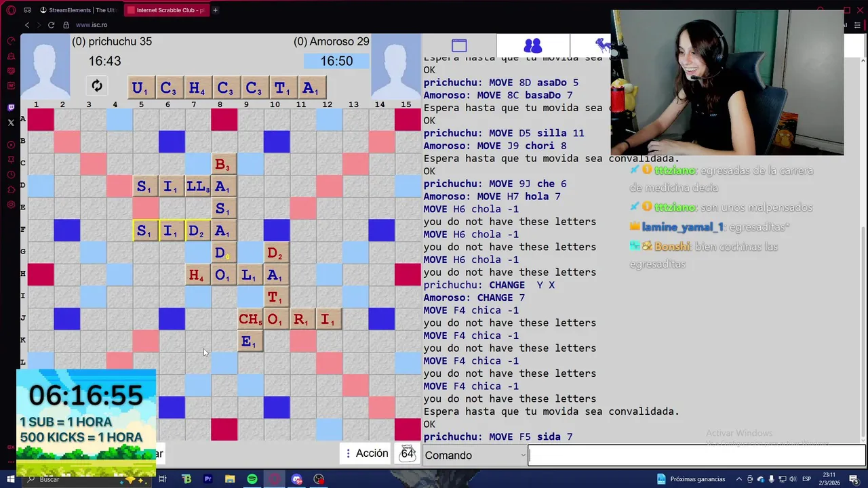Click the tile bag showing 64
868x488 pixels.
[x=407, y=453]
